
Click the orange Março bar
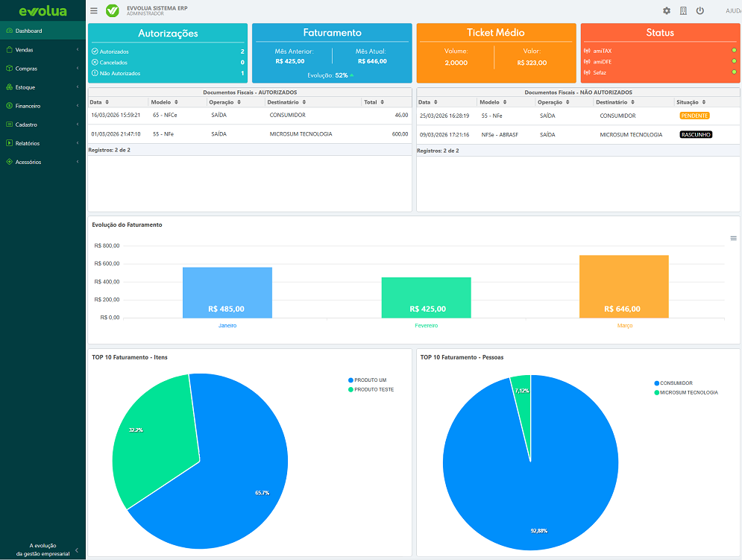point(623,286)
